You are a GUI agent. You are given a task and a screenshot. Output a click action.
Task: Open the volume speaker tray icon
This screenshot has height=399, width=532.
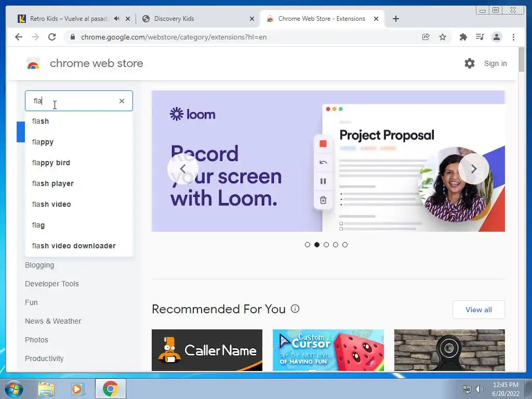480,389
